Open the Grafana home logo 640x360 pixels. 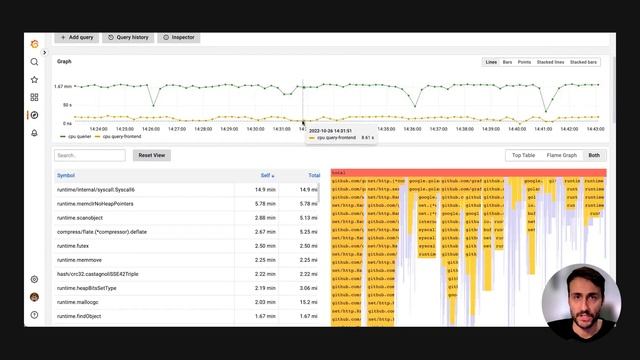pyautogui.click(x=34, y=44)
